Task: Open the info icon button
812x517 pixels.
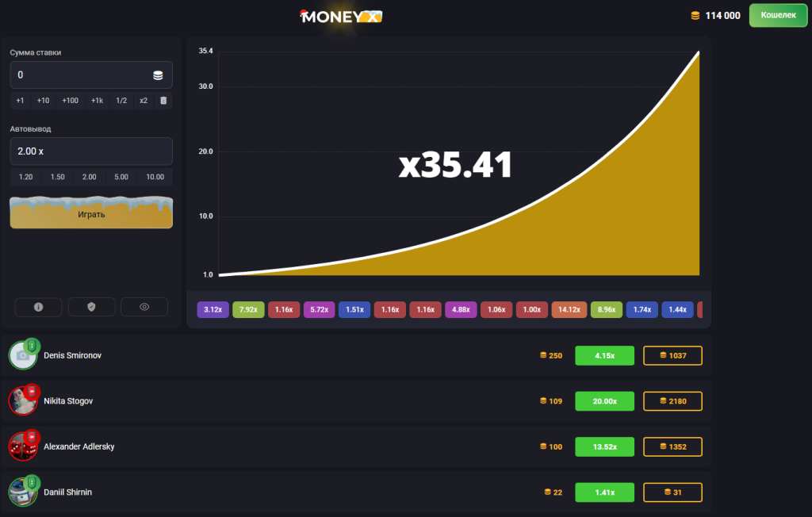Action: click(38, 307)
